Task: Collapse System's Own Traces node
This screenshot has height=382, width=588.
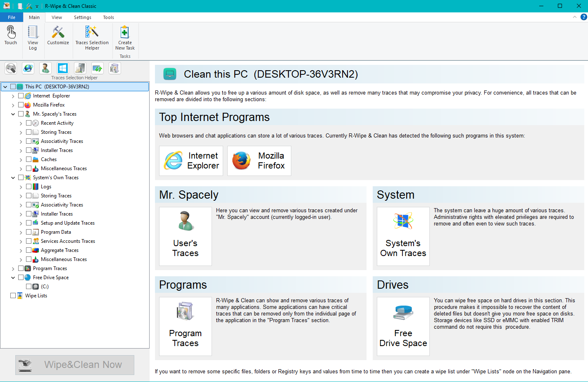Action: click(13, 178)
